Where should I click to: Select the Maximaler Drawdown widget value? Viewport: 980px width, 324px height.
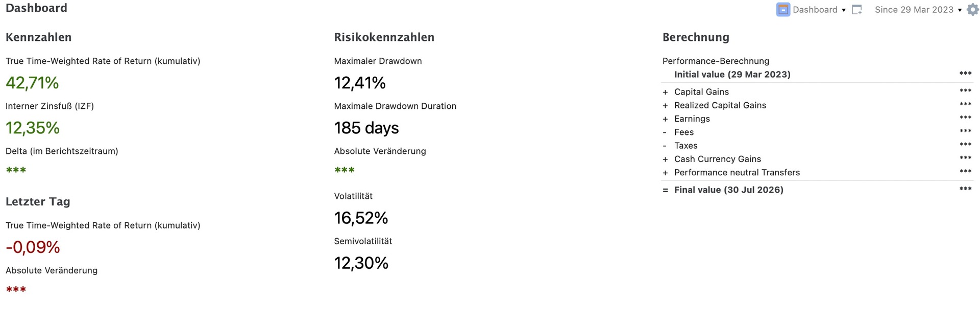(x=360, y=83)
